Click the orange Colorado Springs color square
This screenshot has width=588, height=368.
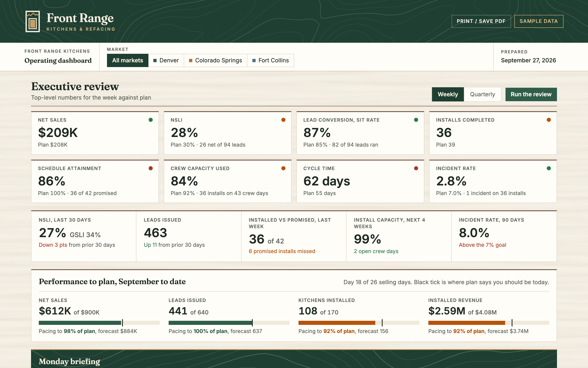(x=191, y=61)
